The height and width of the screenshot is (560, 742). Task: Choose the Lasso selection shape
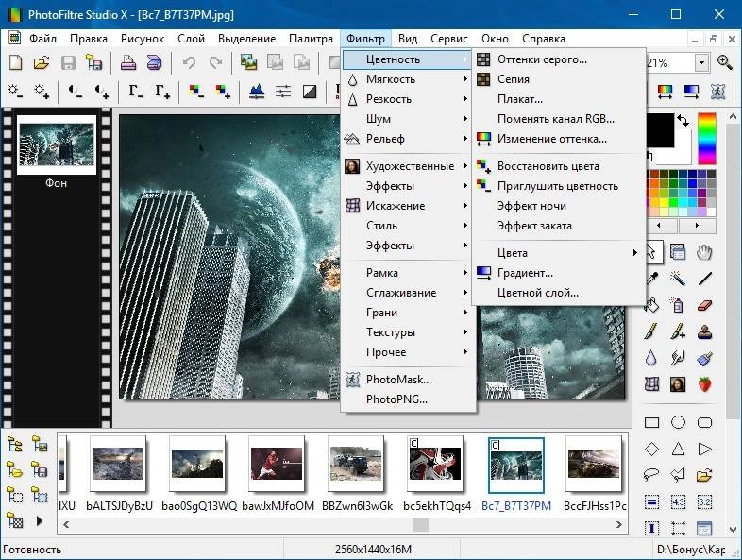(x=651, y=475)
